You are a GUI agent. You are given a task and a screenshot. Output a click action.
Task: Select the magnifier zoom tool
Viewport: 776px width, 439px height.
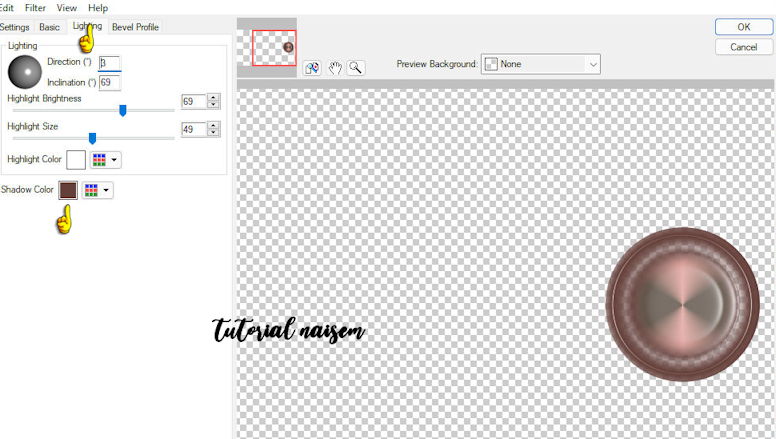tap(356, 68)
